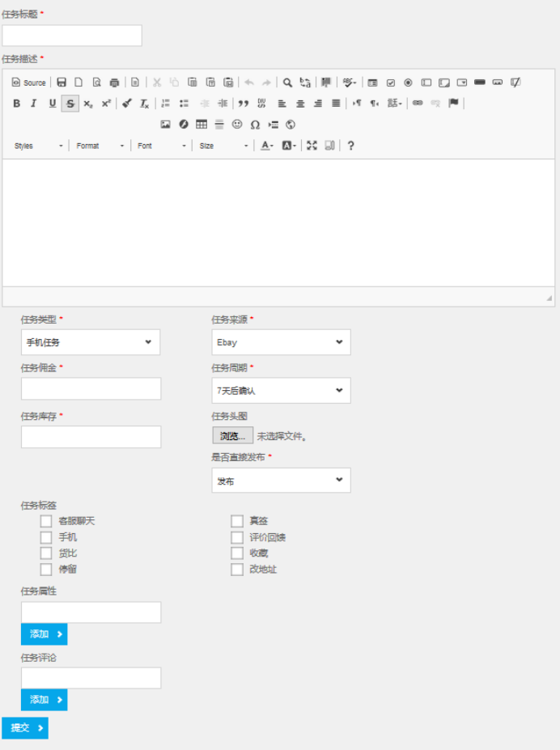Click inside the description editor area
Image resolution: width=560 pixels, height=750 pixels.
pyautogui.click(x=278, y=222)
